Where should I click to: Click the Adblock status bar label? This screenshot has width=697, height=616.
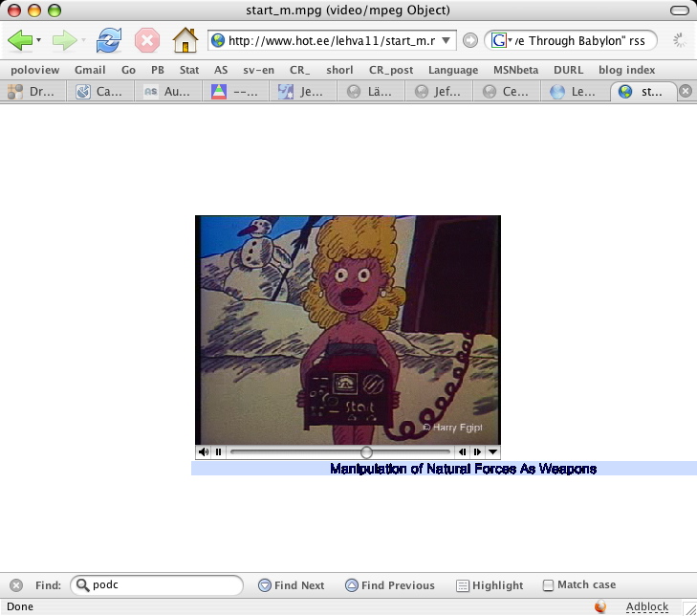point(646,606)
